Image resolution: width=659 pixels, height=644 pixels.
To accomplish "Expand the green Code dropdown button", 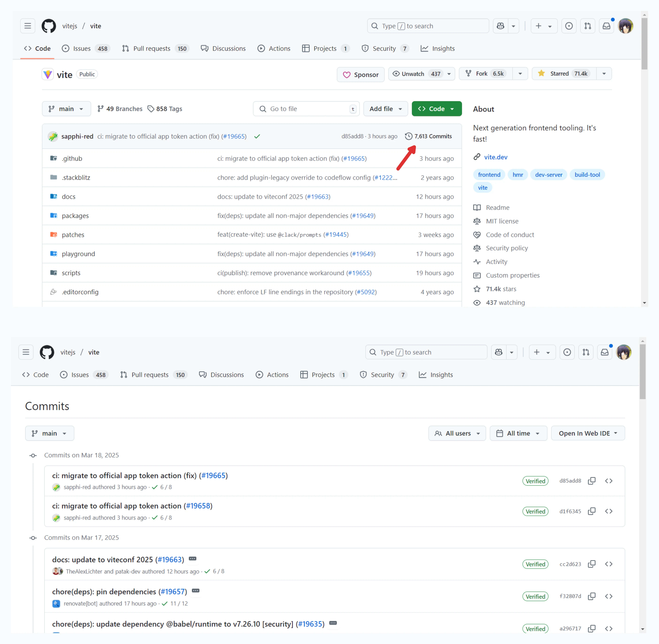I will click(x=436, y=109).
